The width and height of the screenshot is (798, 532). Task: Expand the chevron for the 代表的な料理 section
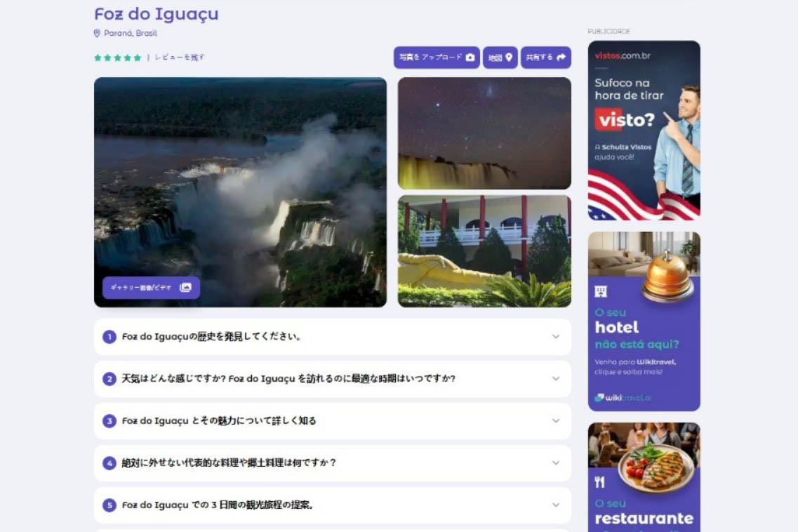point(556,463)
